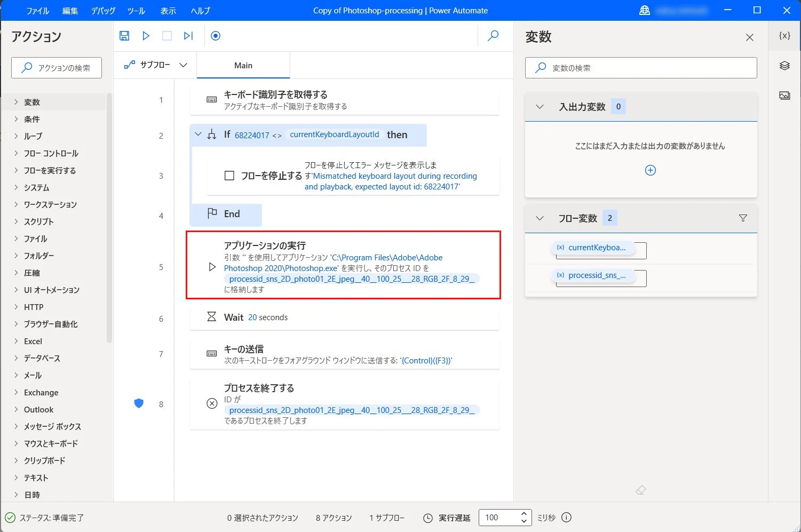Open the images panel icon
This screenshot has height=532, width=801.
pyautogui.click(x=784, y=96)
